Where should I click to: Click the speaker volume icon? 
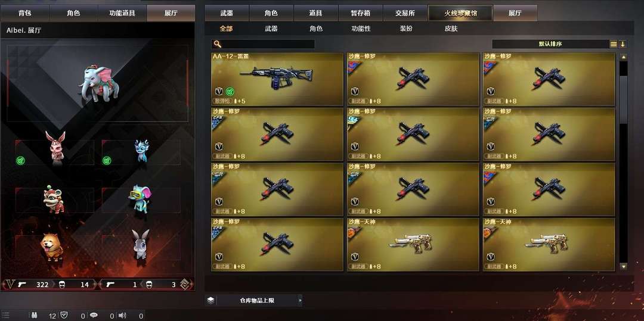pyautogui.click(x=122, y=315)
